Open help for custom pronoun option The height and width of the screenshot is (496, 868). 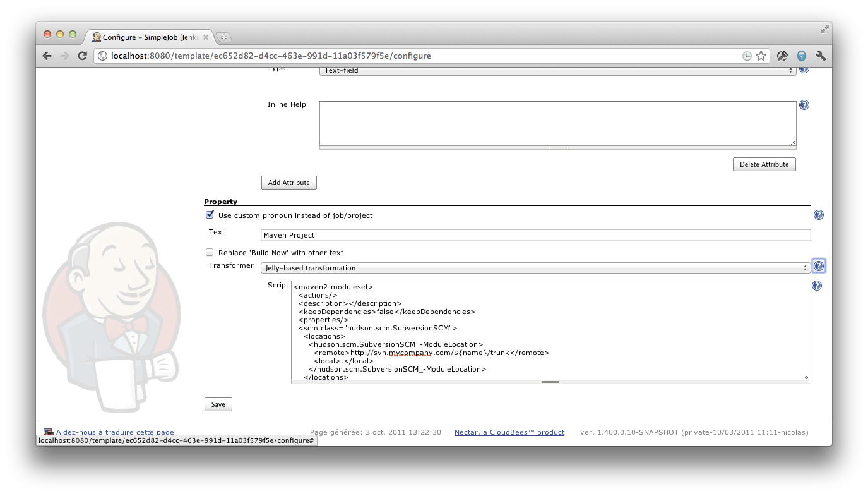(819, 215)
